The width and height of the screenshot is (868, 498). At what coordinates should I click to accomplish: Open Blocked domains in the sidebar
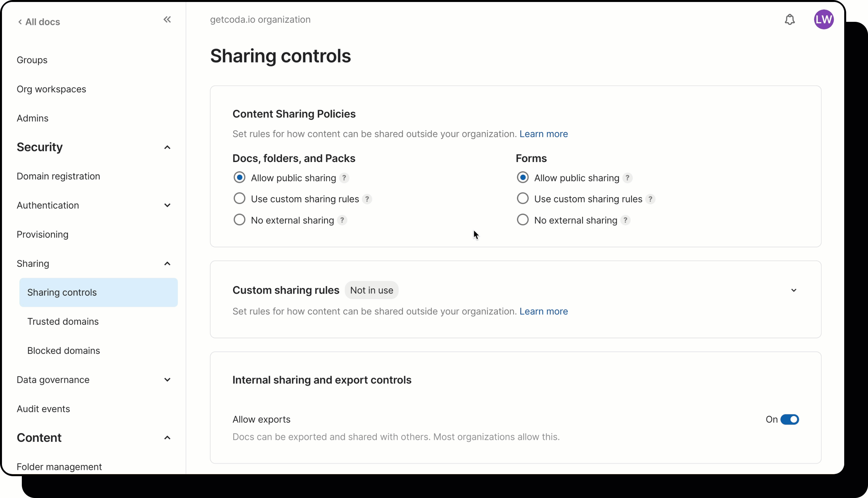(63, 351)
